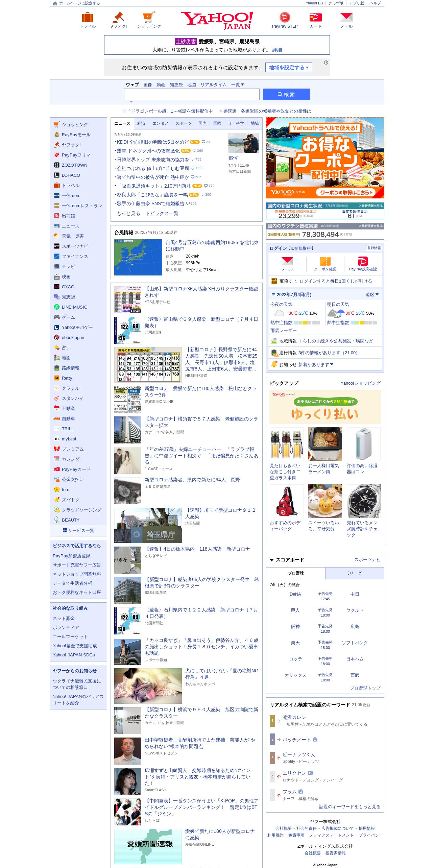Click the 占い star icon in sidebar
434x868 pixels.
(56, 347)
